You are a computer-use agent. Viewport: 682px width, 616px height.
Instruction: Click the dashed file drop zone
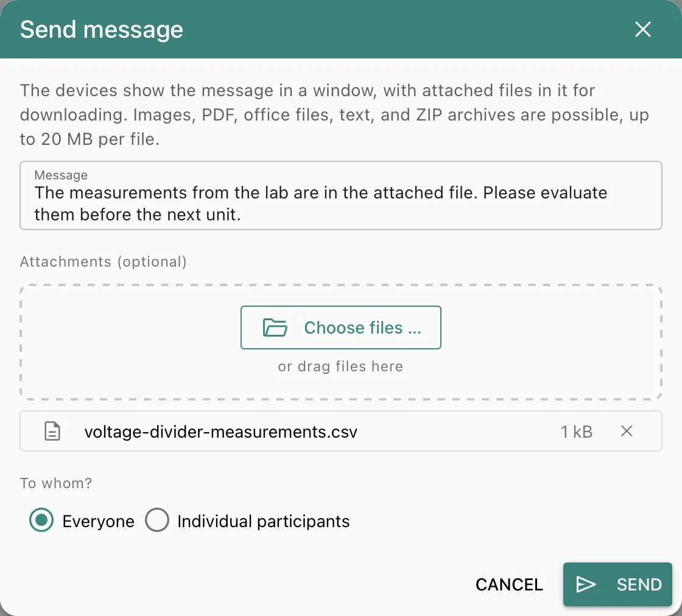point(341,342)
